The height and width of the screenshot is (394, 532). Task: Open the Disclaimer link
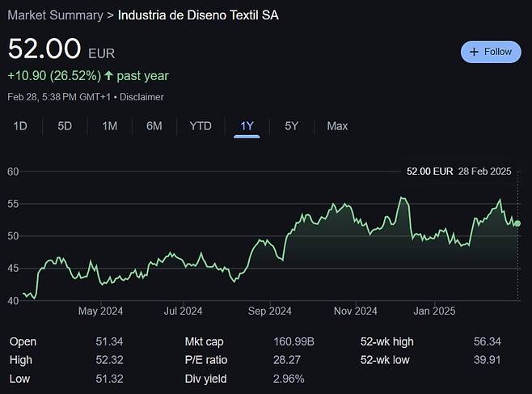pyautogui.click(x=143, y=97)
